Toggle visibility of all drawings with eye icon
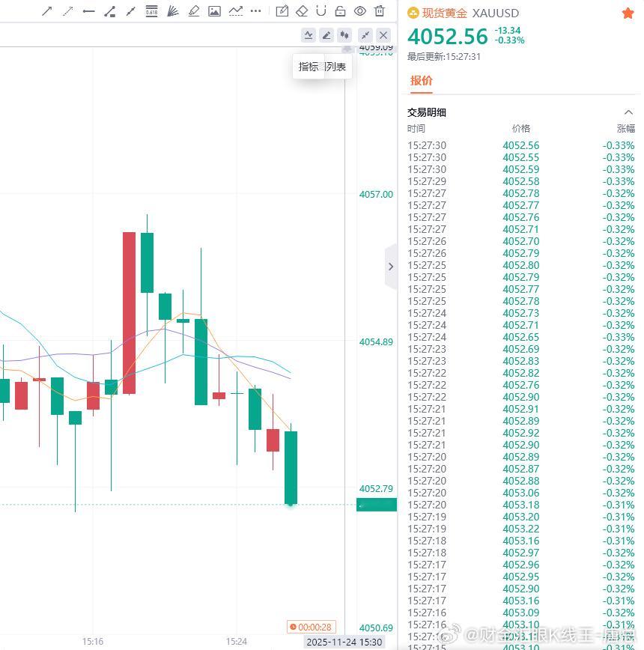This screenshot has height=650, width=644. point(359,11)
